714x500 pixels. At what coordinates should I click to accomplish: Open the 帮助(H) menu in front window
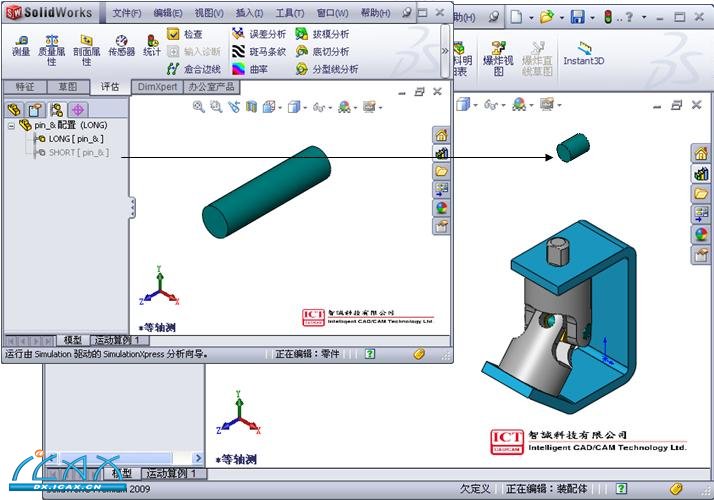coord(375,13)
